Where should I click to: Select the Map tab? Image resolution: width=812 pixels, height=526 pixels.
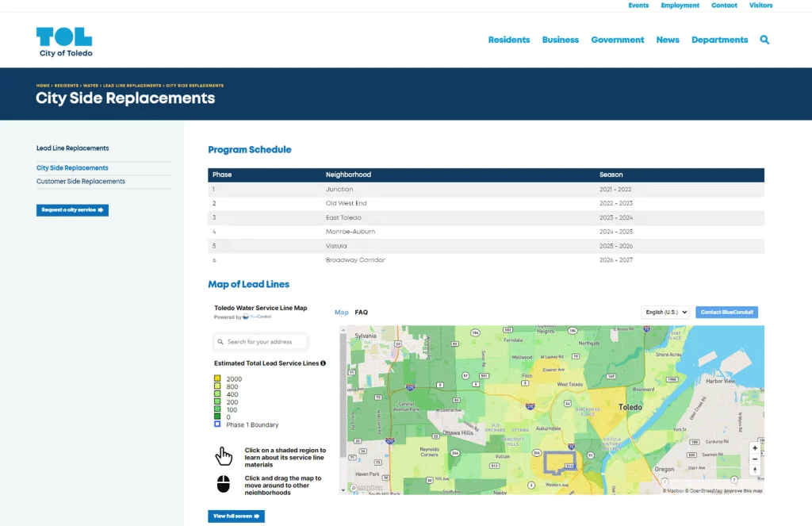coord(341,313)
